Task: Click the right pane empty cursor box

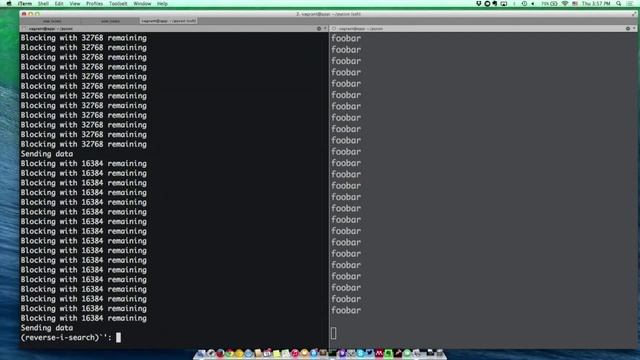Action: [333, 333]
